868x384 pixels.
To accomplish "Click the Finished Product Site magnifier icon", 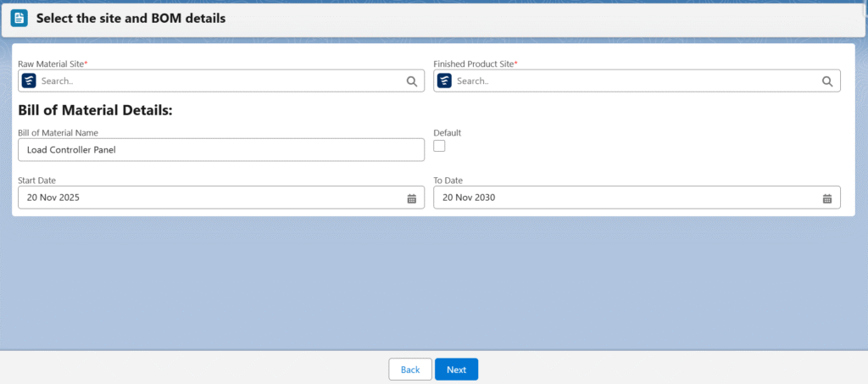I will pyautogui.click(x=826, y=81).
